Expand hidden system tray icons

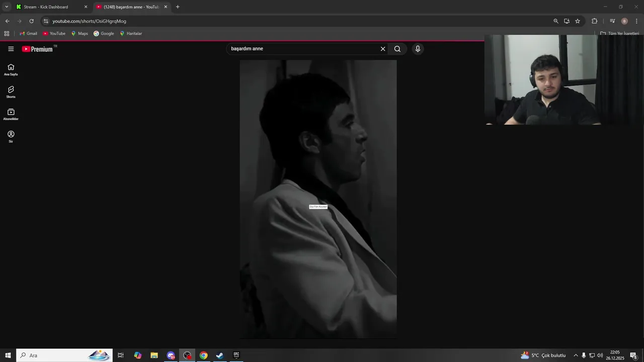(x=576, y=355)
